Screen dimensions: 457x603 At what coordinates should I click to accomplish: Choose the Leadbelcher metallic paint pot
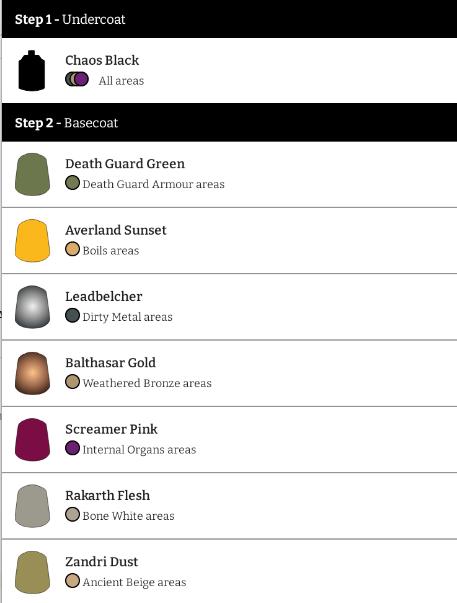tap(32, 307)
